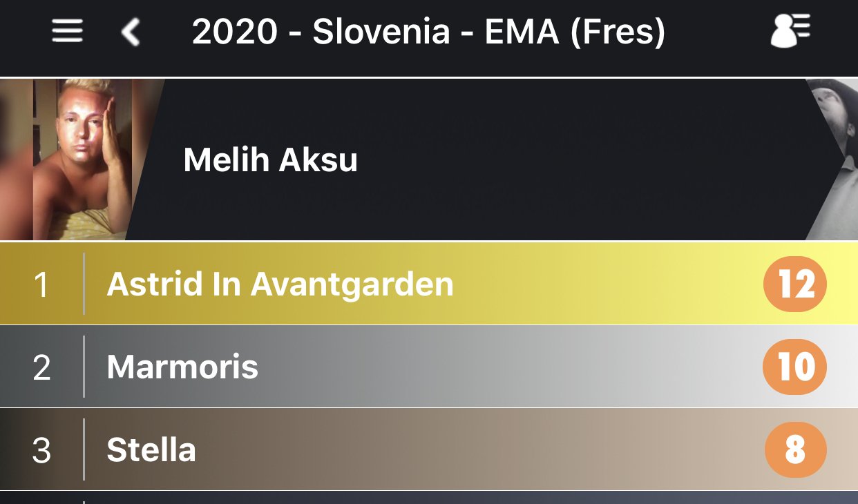Open the voters list icon
The image size is (858, 504).
[790, 31]
